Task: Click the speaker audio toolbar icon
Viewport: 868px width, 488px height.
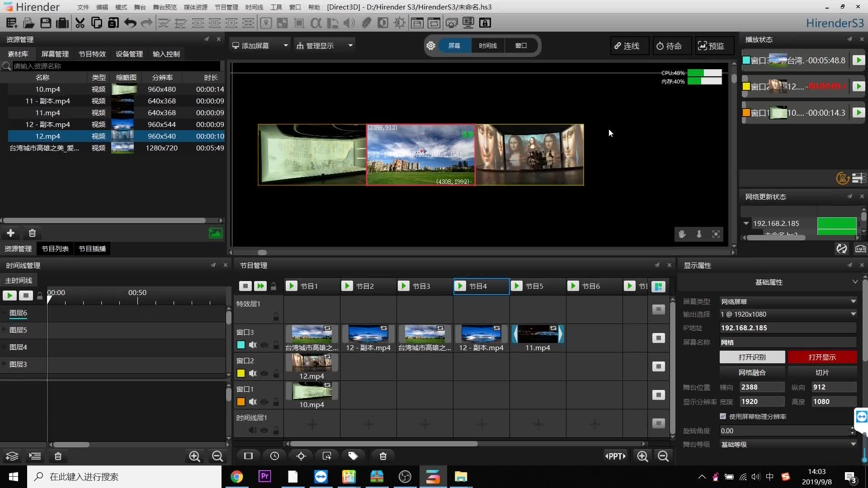Action: [349, 23]
